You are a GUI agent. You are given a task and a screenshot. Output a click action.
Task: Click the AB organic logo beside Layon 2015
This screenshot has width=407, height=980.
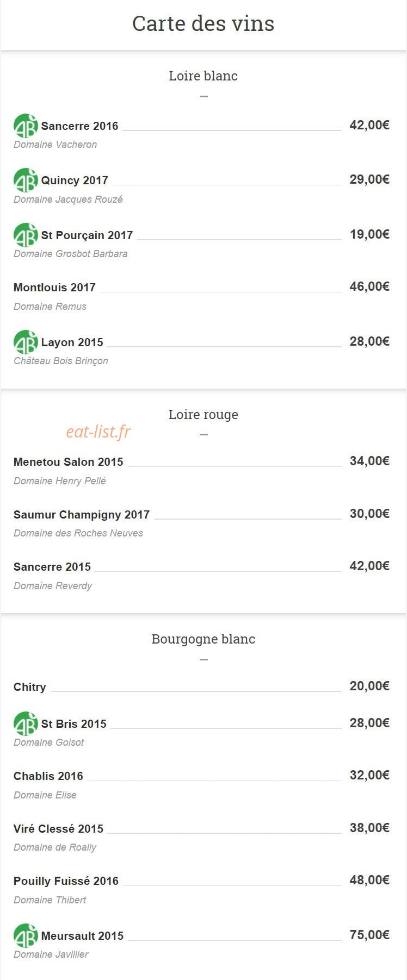(x=26, y=342)
